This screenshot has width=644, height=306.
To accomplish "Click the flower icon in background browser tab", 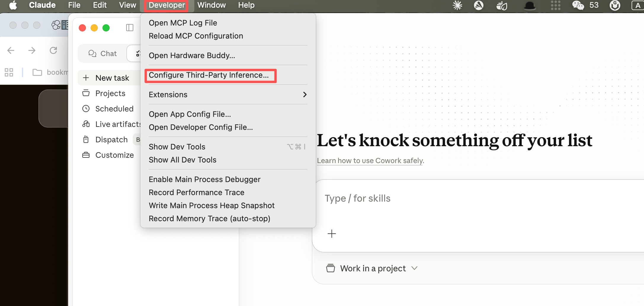I will point(56,25).
